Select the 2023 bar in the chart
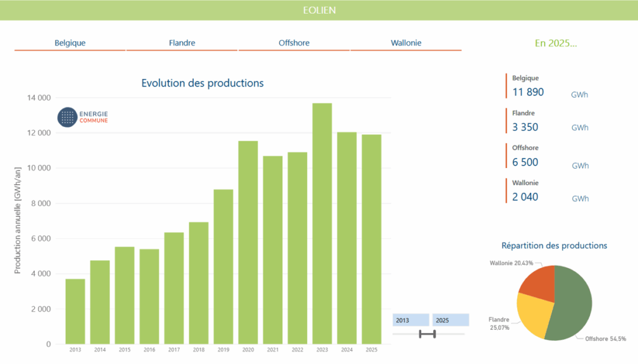Viewport: 638px width, 364px height. click(322, 223)
